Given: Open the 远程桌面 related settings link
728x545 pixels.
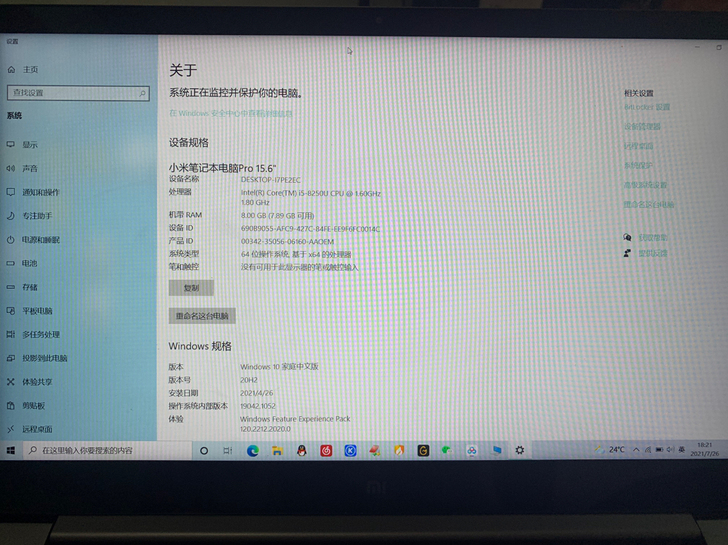Looking at the screenshot, I should tap(638, 146).
